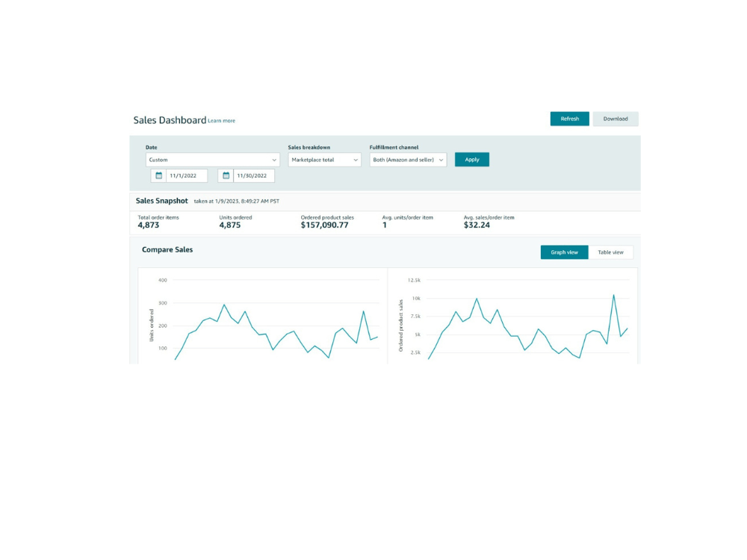
Task: Click the Units ordered line chart
Action: pyautogui.click(x=276, y=331)
